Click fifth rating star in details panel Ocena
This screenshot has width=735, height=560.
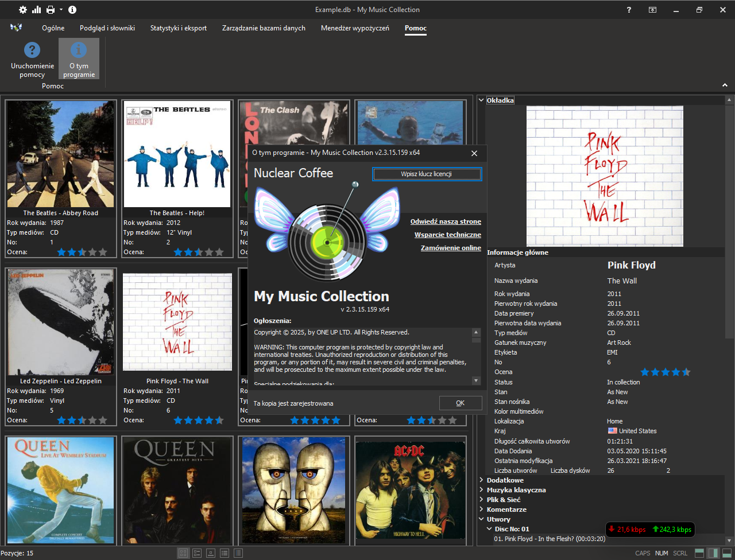[x=686, y=372]
